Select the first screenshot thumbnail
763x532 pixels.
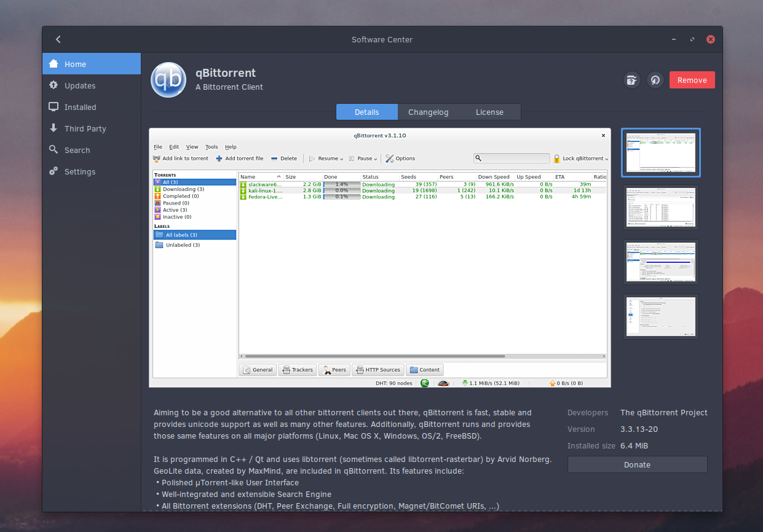(661, 153)
